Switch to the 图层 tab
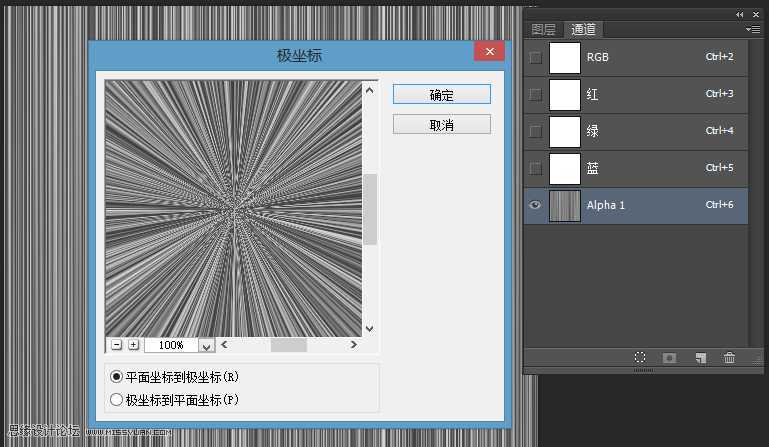This screenshot has height=447, width=769. pos(543,30)
